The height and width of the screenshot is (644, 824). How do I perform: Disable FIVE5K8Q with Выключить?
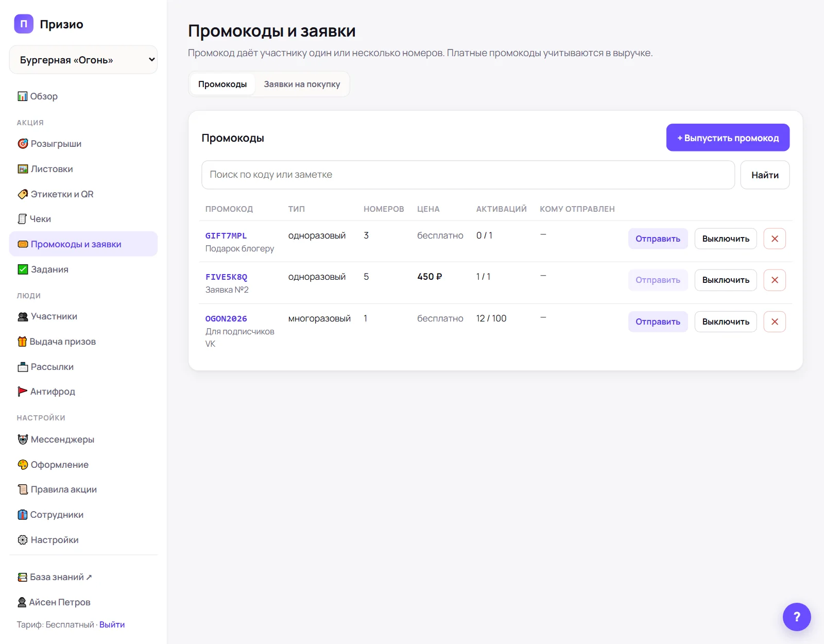point(726,280)
